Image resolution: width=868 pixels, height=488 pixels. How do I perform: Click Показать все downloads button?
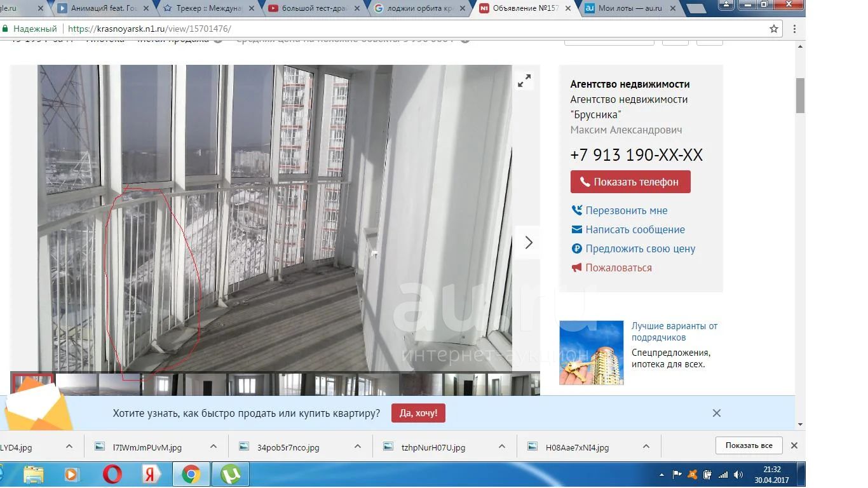point(749,445)
